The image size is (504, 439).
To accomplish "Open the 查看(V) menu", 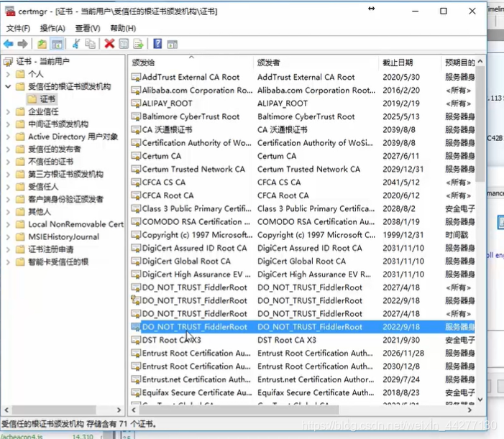I will point(88,29).
